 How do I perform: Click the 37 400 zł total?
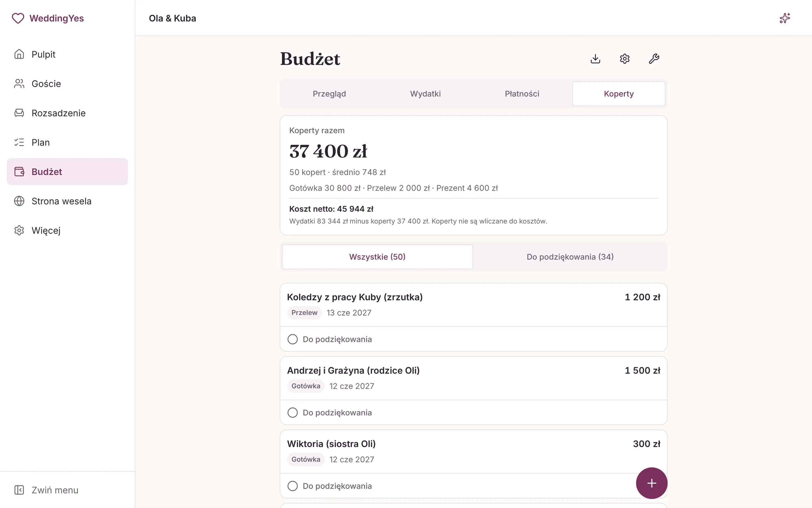click(328, 151)
